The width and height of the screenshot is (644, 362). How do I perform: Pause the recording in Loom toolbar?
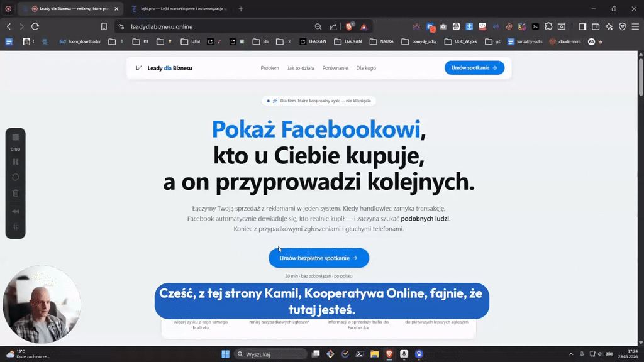pos(16,162)
